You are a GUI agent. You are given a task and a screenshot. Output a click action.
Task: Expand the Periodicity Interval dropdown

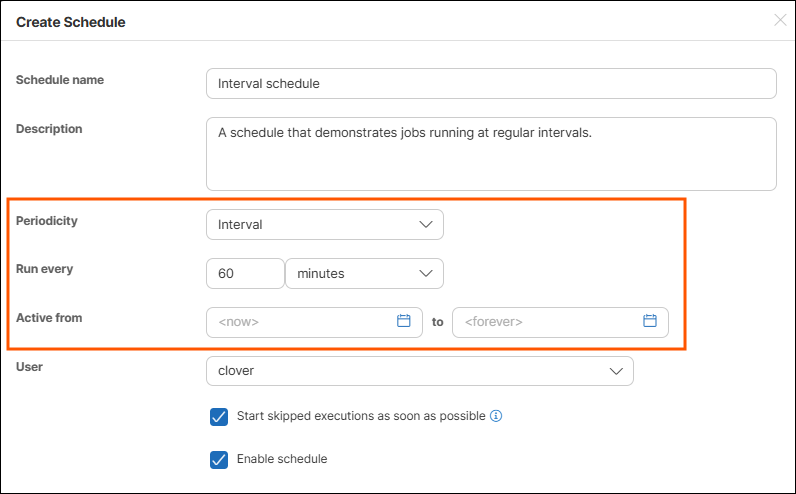[324, 225]
